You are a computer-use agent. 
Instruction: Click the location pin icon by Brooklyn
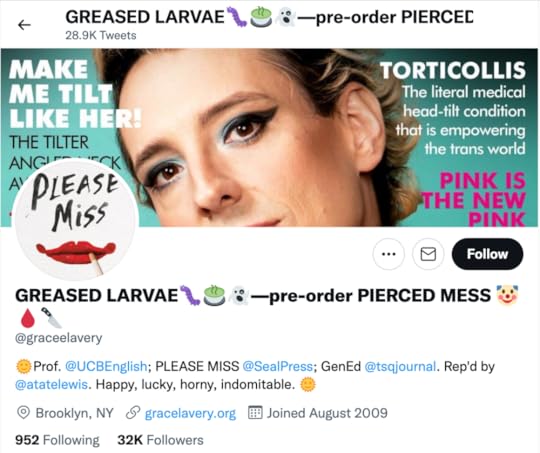[x=23, y=413]
